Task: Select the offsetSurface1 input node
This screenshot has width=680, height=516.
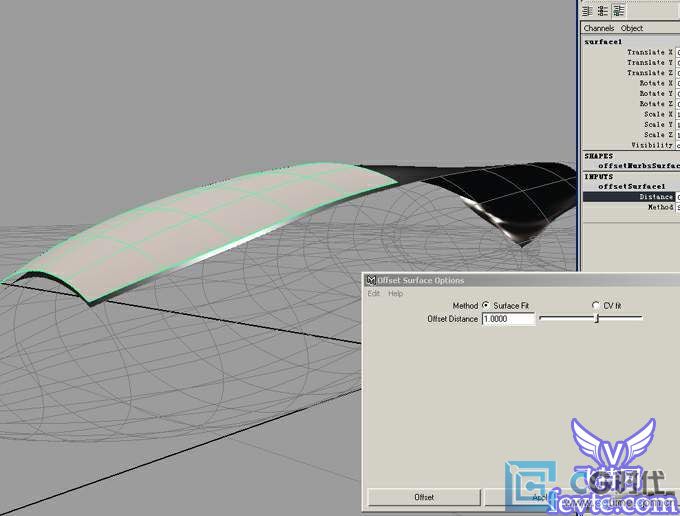Action: click(631, 186)
